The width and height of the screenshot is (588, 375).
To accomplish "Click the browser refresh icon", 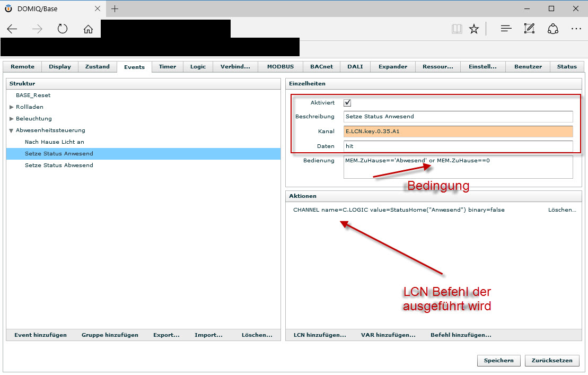I will [x=63, y=29].
